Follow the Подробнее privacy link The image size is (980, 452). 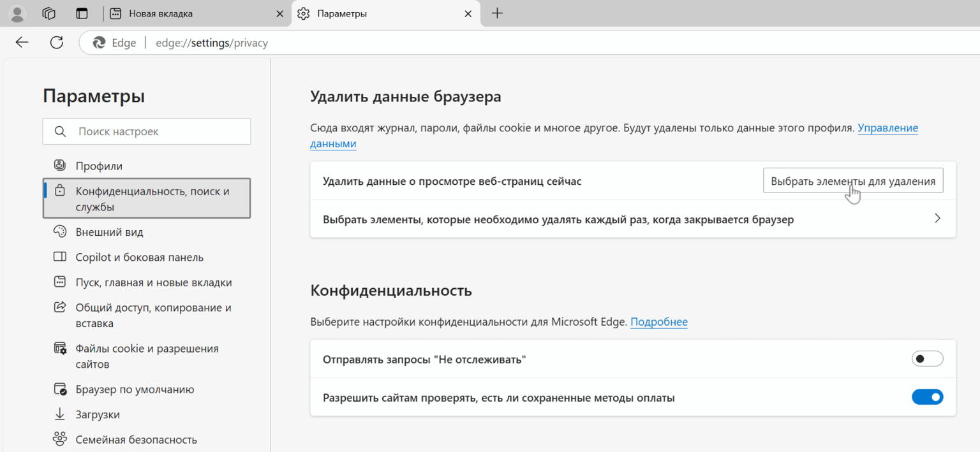click(x=658, y=322)
